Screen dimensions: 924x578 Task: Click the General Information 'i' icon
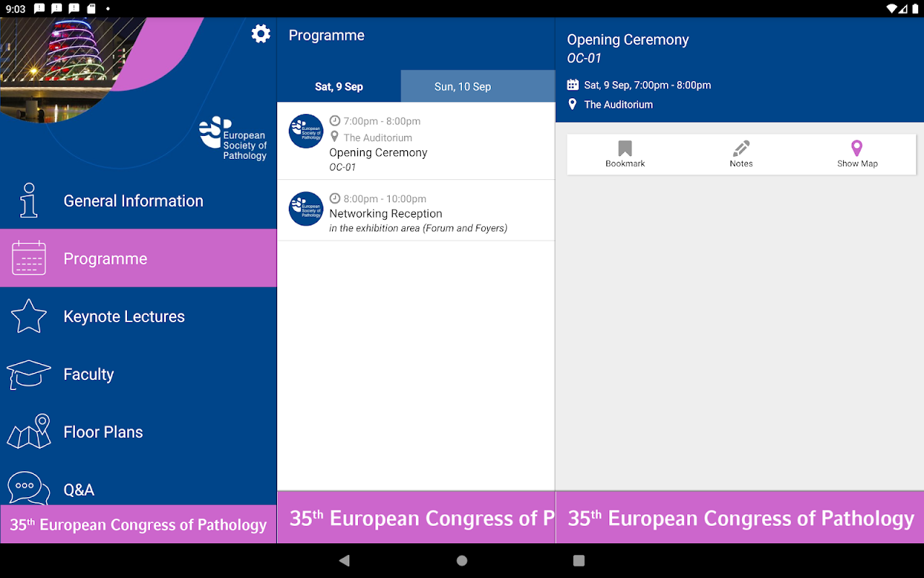[x=29, y=200]
